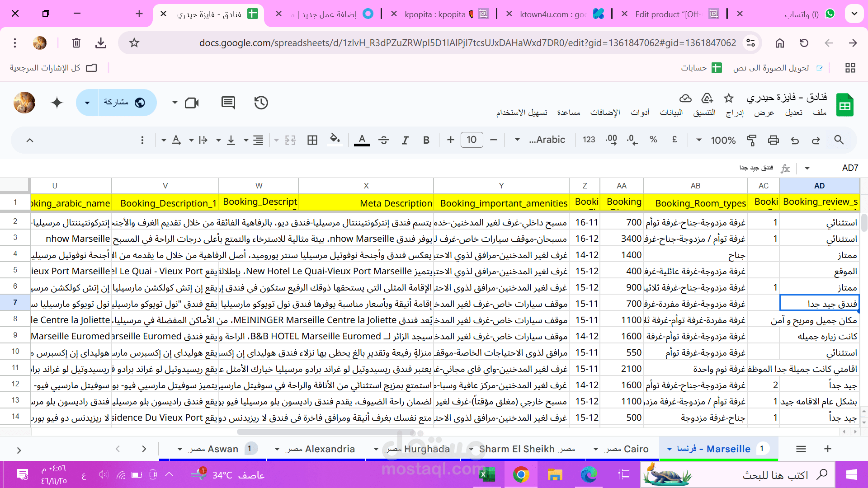Format as currency with the £ icon
This screenshot has width=868, height=488.
675,140
